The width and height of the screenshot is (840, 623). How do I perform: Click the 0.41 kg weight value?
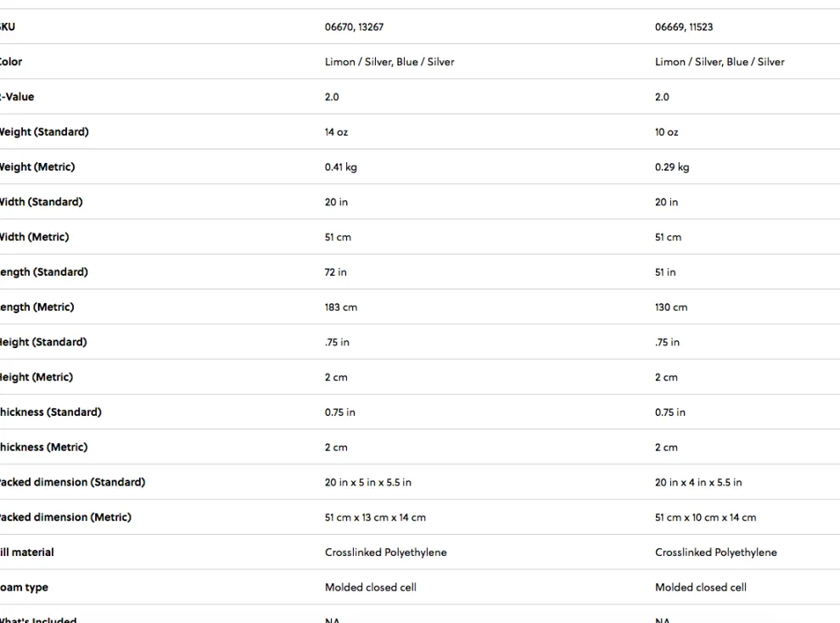[x=340, y=167]
